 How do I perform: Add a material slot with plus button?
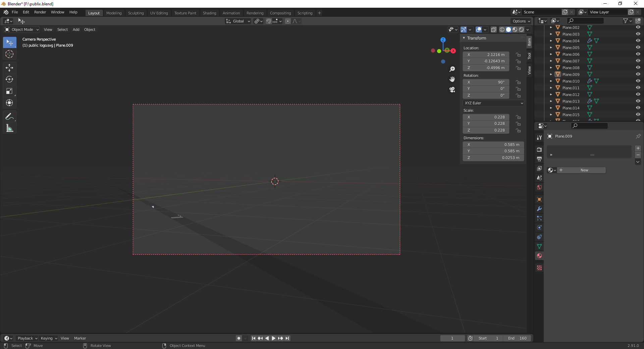(638, 148)
